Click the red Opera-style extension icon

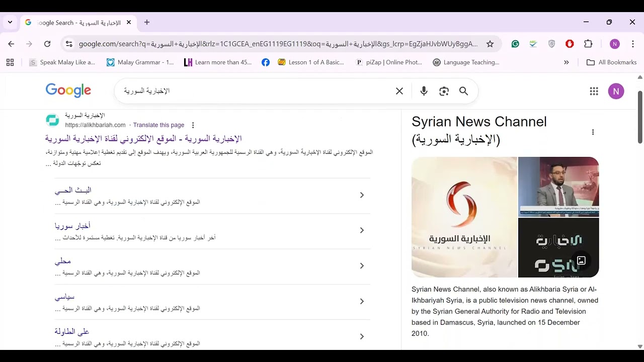click(x=570, y=44)
